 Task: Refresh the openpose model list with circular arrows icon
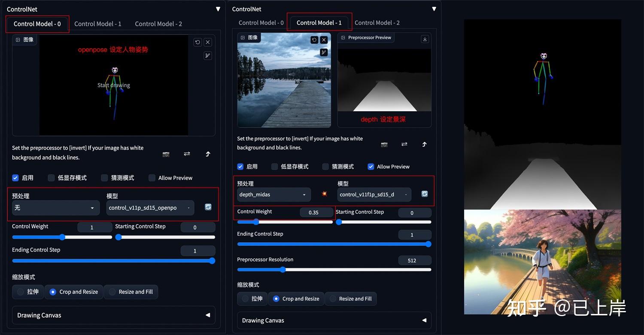click(208, 207)
